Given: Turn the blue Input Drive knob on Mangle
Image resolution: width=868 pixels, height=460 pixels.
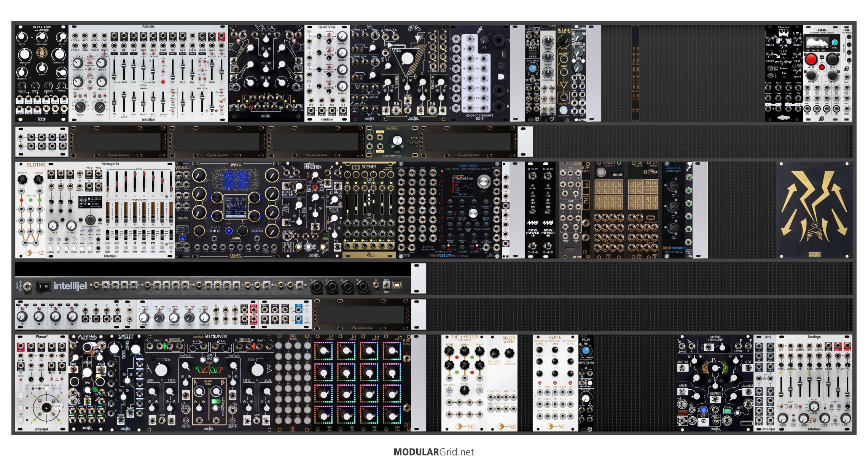Looking at the screenshot, I should click(x=532, y=69).
